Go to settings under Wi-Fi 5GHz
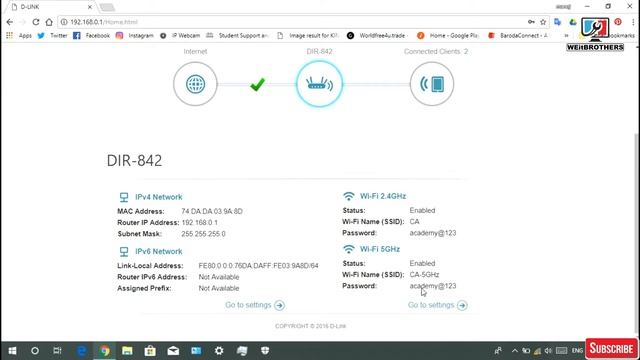This screenshot has height=360, width=640. pyautogui.click(x=438, y=305)
